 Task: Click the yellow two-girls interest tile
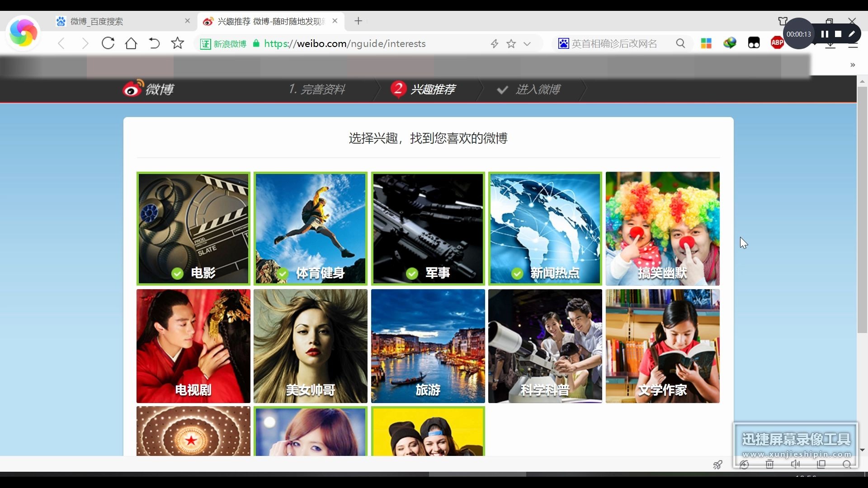[x=428, y=431]
